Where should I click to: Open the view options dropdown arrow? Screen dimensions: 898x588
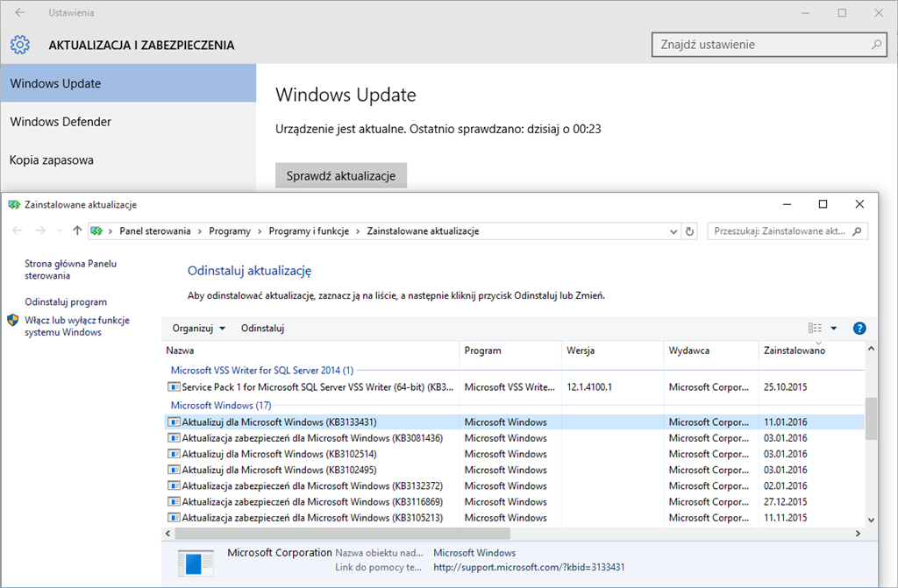click(834, 328)
